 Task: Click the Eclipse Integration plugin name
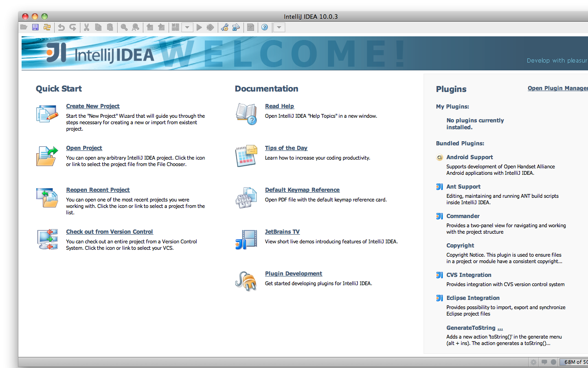(x=473, y=298)
